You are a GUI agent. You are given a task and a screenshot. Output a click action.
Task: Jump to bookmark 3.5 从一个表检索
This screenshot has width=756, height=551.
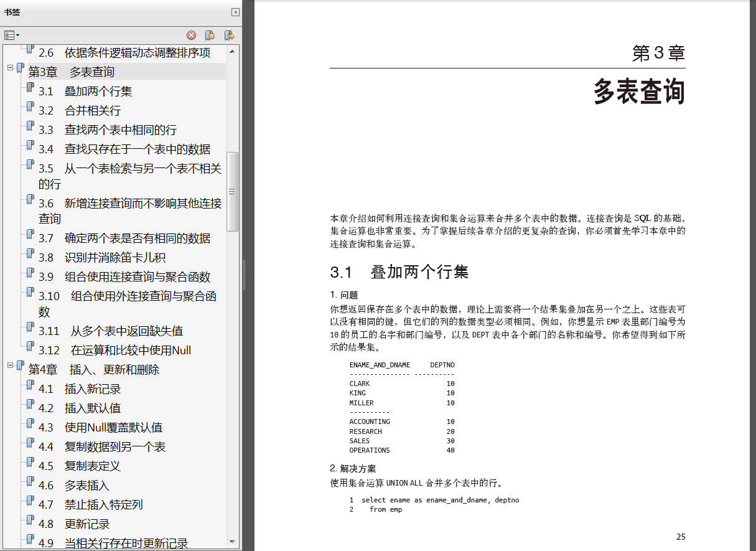(130, 176)
